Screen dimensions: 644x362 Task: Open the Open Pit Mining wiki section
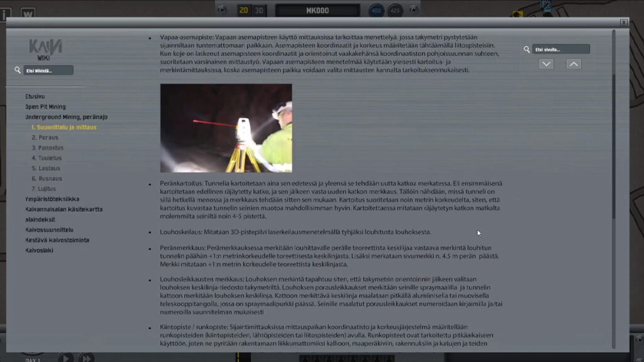[x=45, y=107]
